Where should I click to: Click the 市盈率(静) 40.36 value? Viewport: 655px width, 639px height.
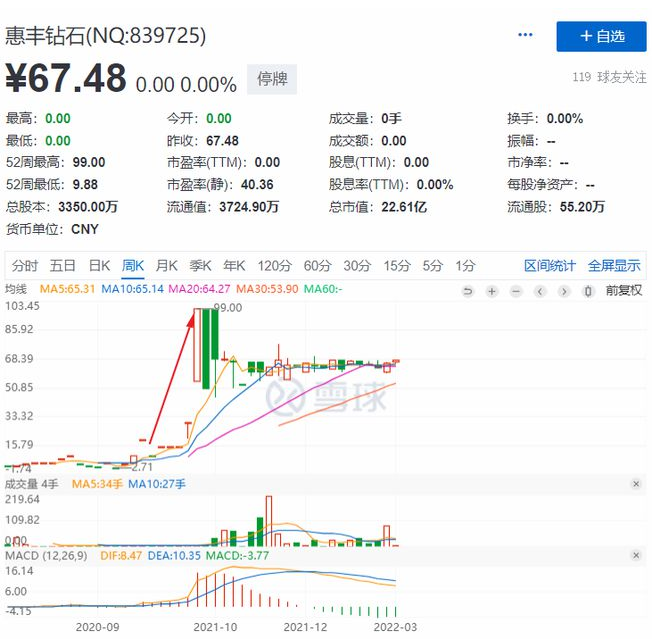(257, 185)
